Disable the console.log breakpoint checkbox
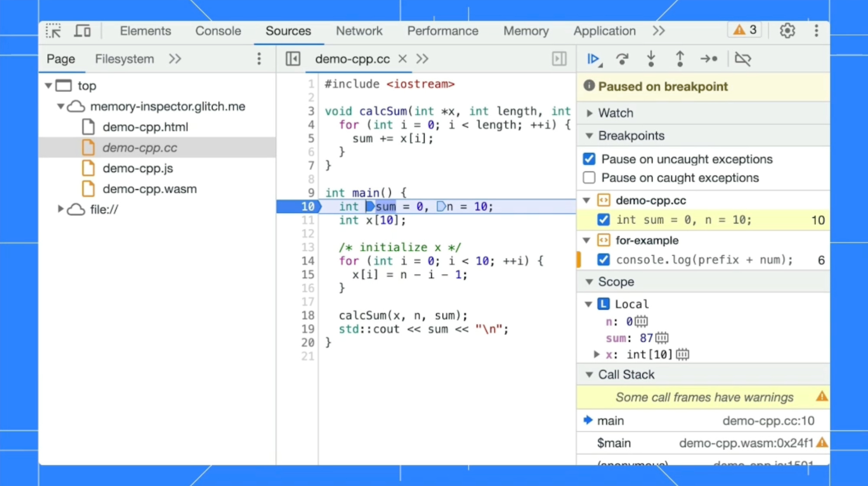 click(604, 259)
